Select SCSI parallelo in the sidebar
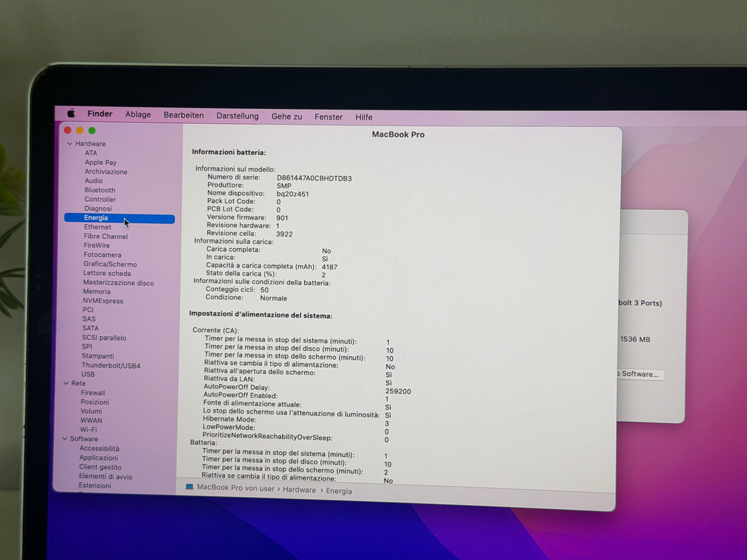The width and height of the screenshot is (747, 560). (105, 338)
